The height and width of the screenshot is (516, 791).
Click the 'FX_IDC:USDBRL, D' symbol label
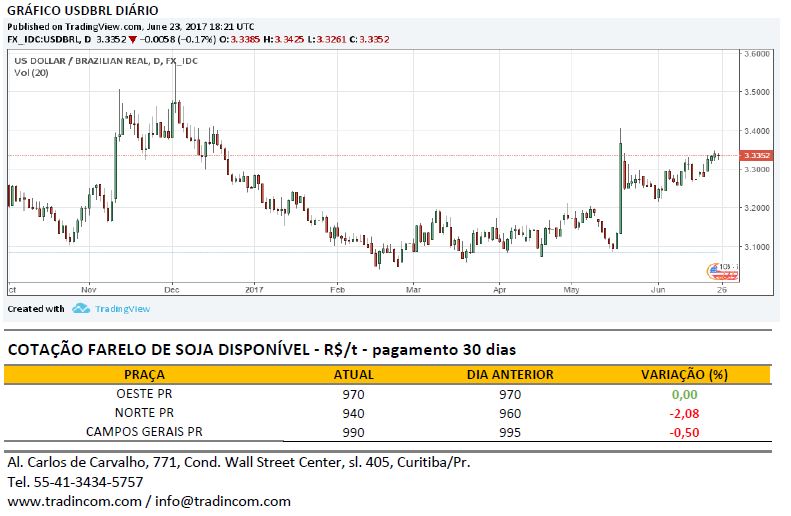point(49,39)
